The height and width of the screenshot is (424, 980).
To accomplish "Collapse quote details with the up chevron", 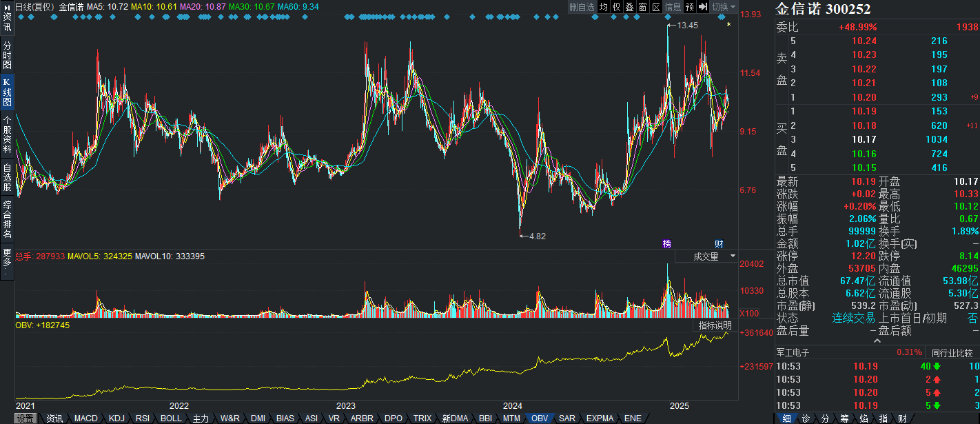I will (x=877, y=341).
